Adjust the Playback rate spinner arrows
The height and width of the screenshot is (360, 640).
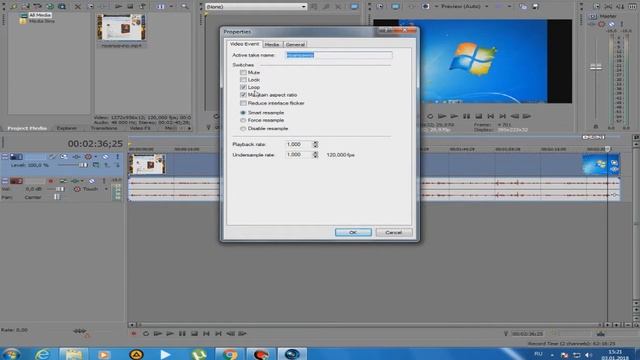pos(316,144)
